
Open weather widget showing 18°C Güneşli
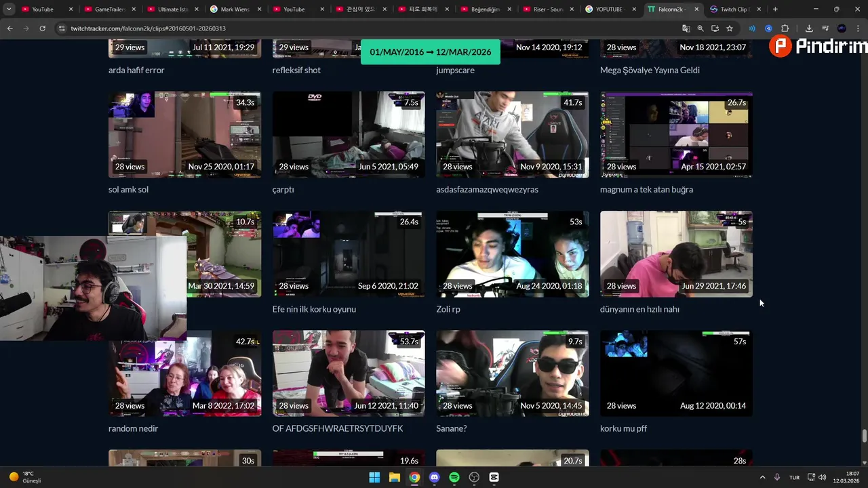click(x=26, y=477)
